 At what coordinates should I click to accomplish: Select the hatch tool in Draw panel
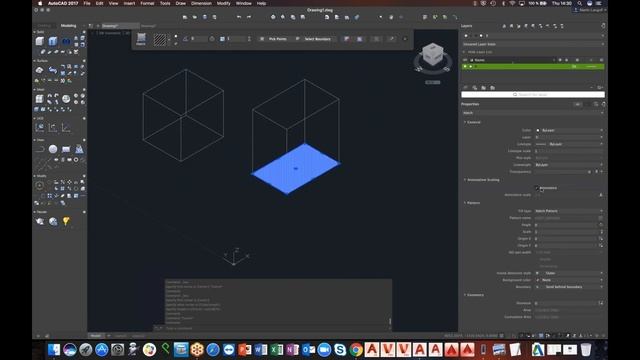[79, 149]
